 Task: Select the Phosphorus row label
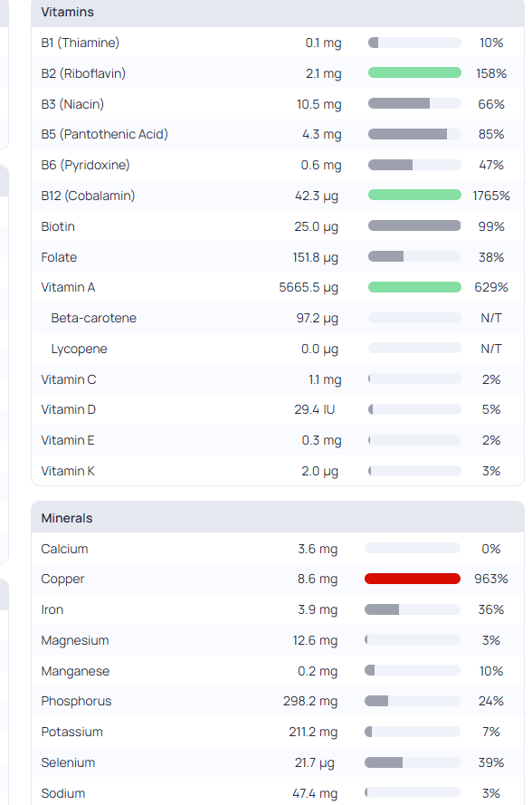point(76,701)
